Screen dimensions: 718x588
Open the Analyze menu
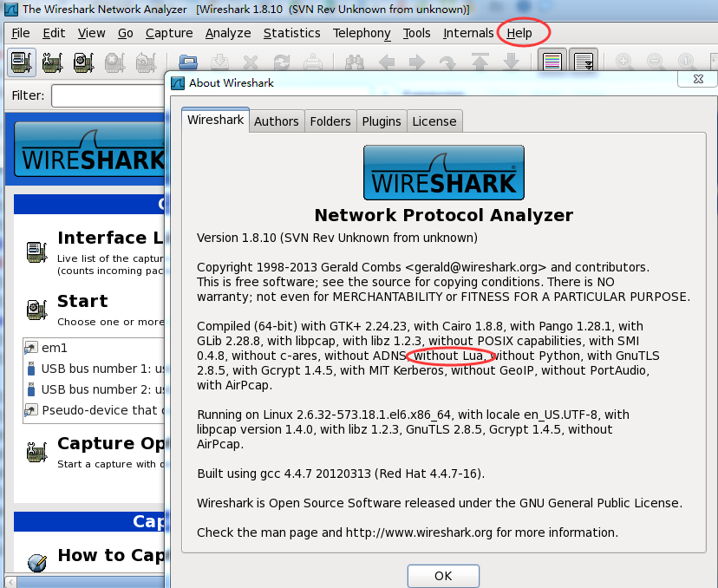[x=228, y=33]
